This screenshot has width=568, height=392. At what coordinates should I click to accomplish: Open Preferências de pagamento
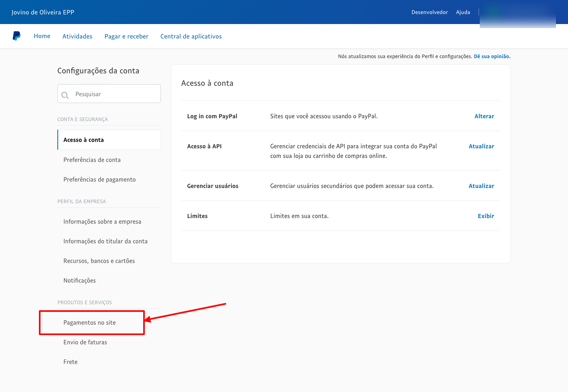coord(99,180)
